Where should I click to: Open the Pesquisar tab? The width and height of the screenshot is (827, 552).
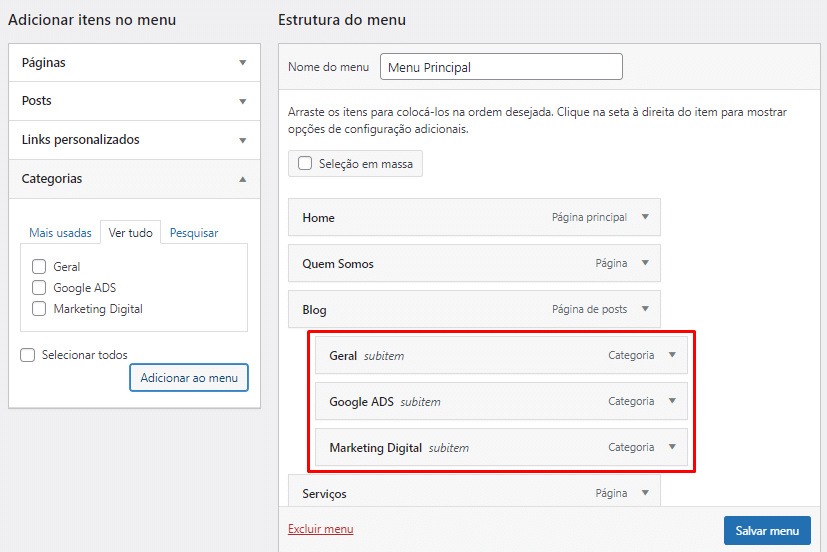pos(194,233)
